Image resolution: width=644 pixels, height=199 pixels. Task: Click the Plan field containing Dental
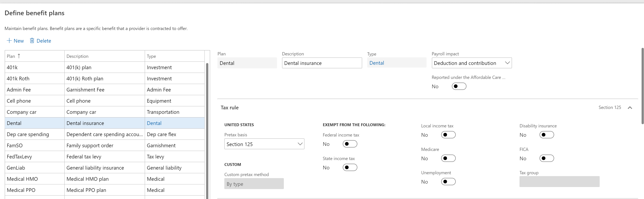pos(247,63)
